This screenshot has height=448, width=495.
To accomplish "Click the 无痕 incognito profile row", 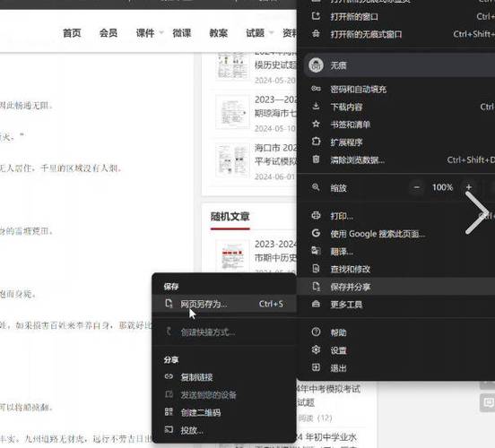I will pyautogui.click(x=399, y=65).
